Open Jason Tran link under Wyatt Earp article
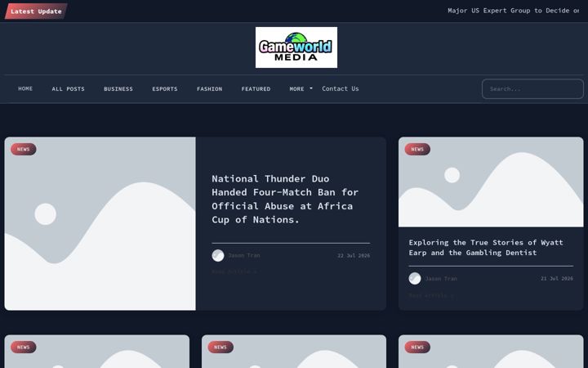 pyautogui.click(x=441, y=279)
